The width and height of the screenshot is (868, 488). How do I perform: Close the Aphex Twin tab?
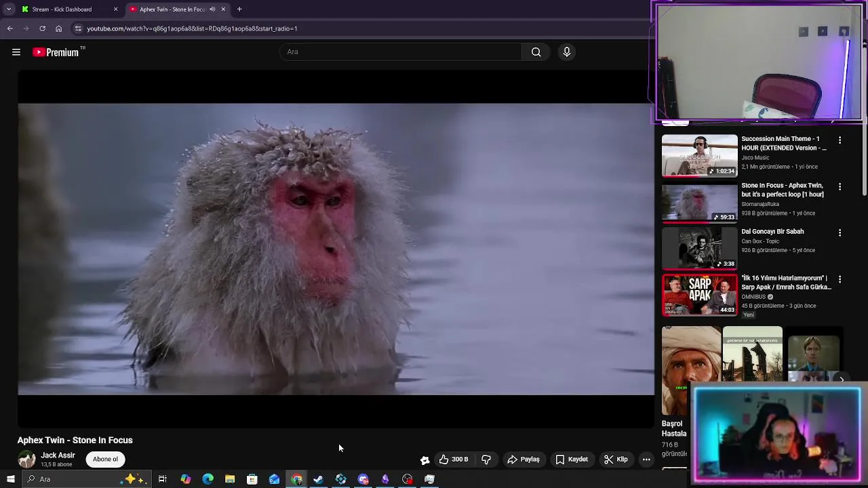[223, 9]
